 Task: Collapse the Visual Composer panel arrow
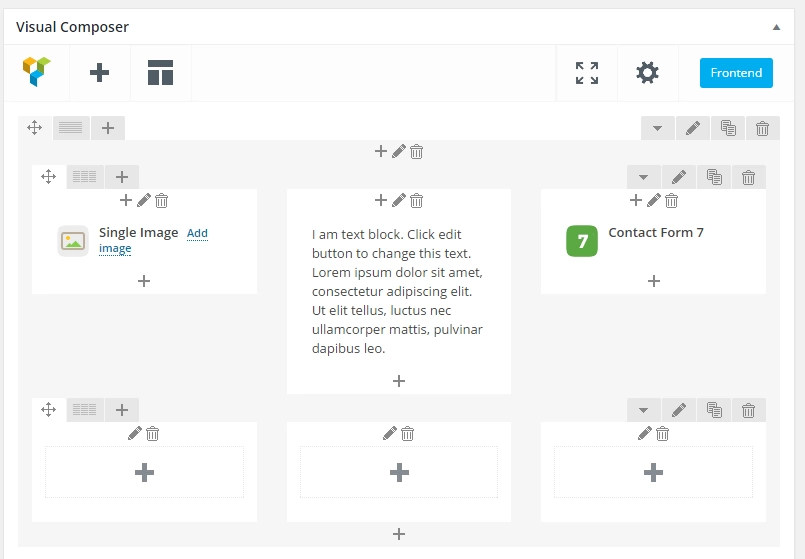tap(776, 27)
